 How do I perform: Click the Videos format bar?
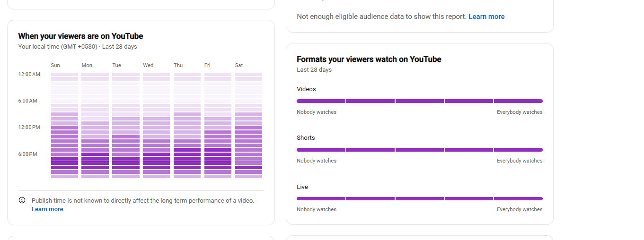click(419, 101)
